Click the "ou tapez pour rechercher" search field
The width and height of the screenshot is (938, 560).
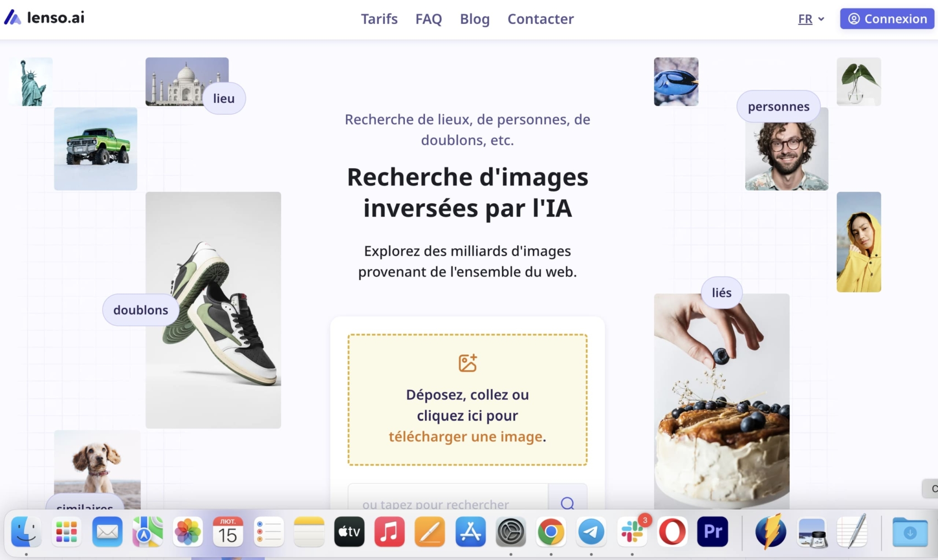click(435, 504)
